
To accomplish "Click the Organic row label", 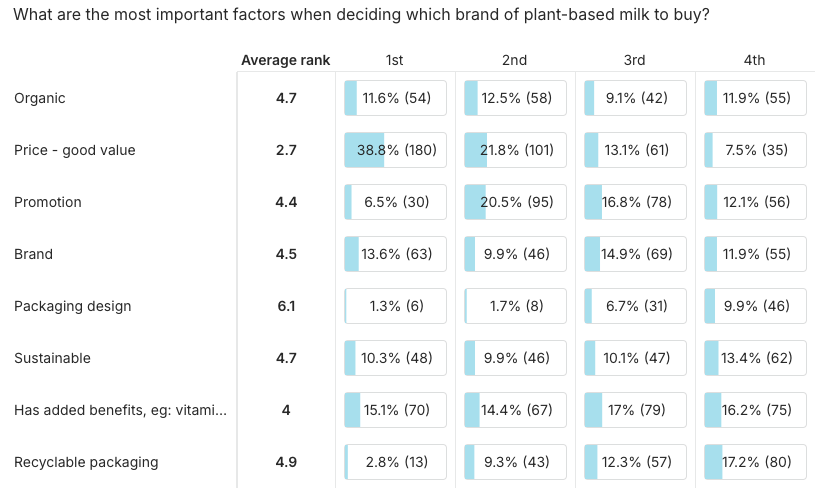I will click(40, 98).
